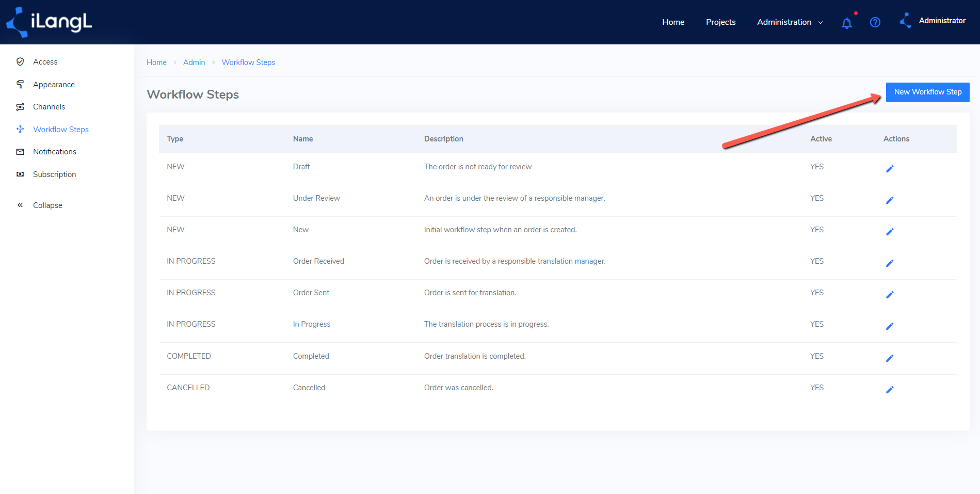The height and width of the screenshot is (494, 980).
Task: Click the Name column header
Action: (x=303, y=139)
